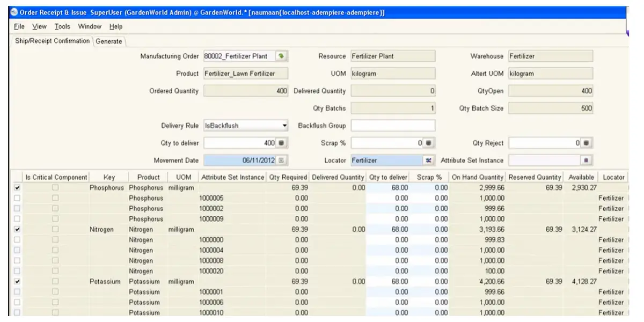Check the selection checkbox for instance 1000004 row
This screenshot has width=644, height=322.
[x=17, y=250]
